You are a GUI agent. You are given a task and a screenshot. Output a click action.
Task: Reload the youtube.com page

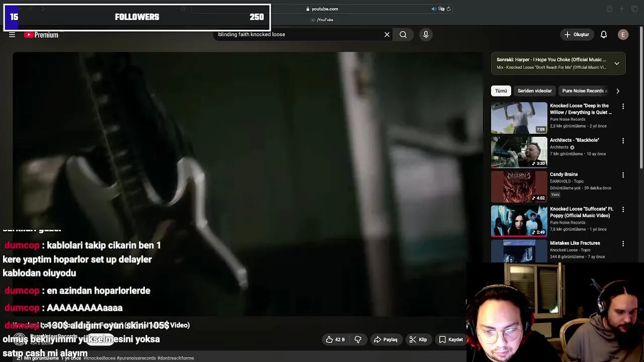click(x=448, y=9)
